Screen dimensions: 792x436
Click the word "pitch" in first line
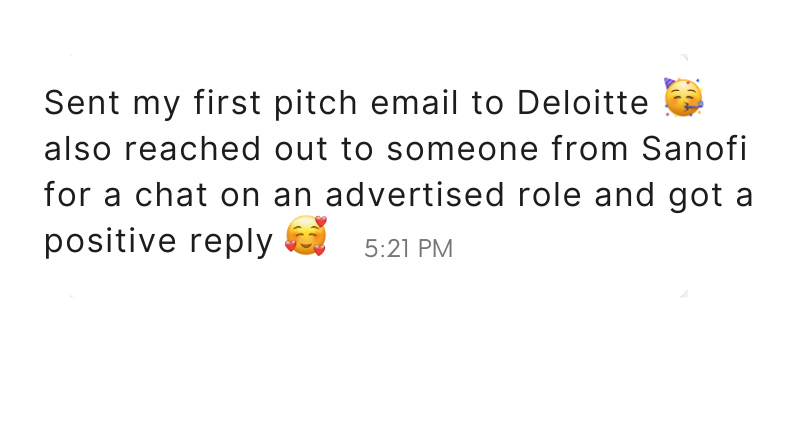coord(316,104)
